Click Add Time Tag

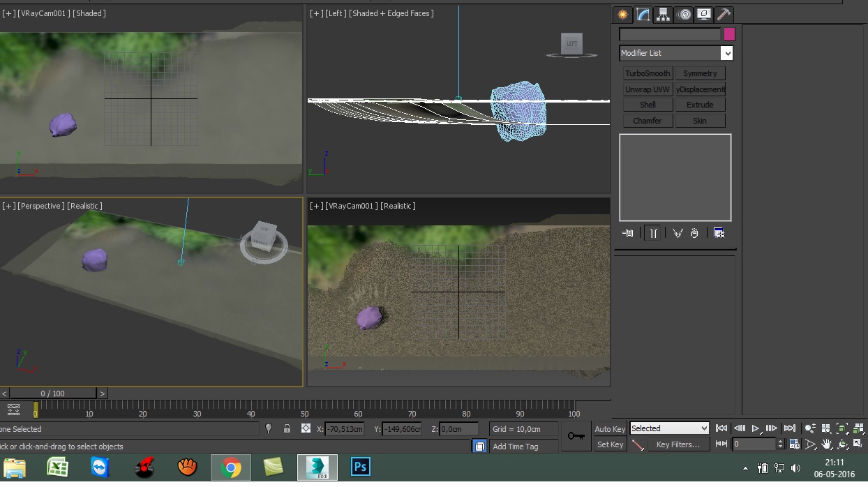point(515,447)
